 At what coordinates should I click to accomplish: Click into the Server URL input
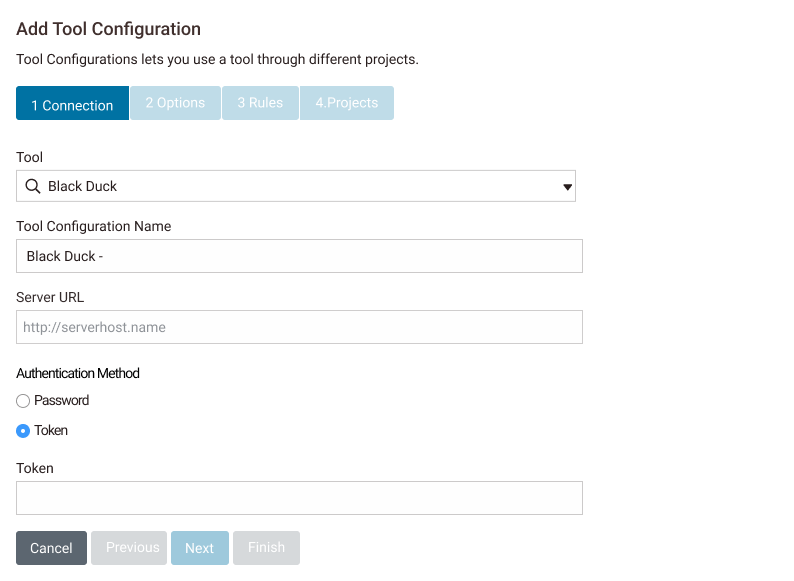click(x=299, y=327)
